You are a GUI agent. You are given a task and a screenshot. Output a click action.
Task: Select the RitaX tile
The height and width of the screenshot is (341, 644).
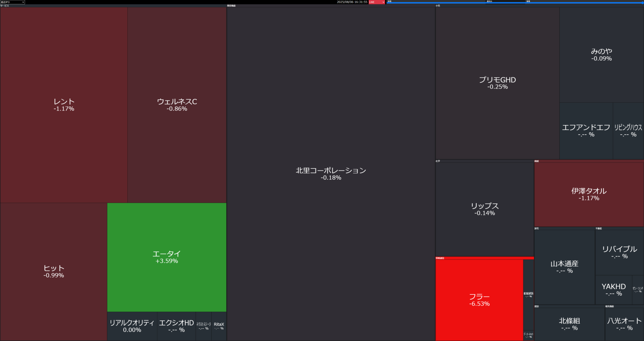point(219,326)
